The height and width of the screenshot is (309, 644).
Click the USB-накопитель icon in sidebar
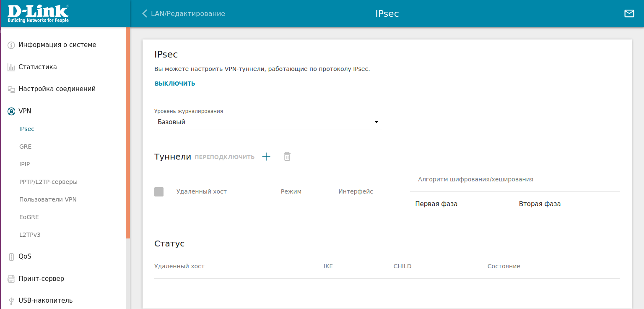[11, 301]
